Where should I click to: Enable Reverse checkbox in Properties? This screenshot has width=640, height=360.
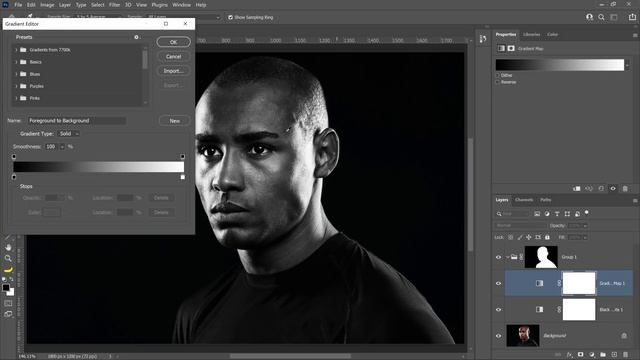[x=498, y=82]
